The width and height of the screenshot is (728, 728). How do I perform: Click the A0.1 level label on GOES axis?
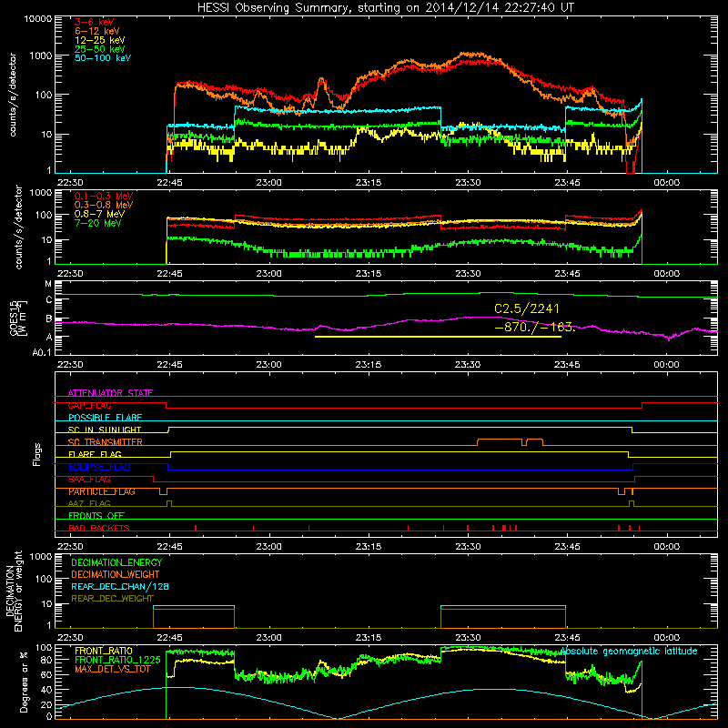pos(42,353)
